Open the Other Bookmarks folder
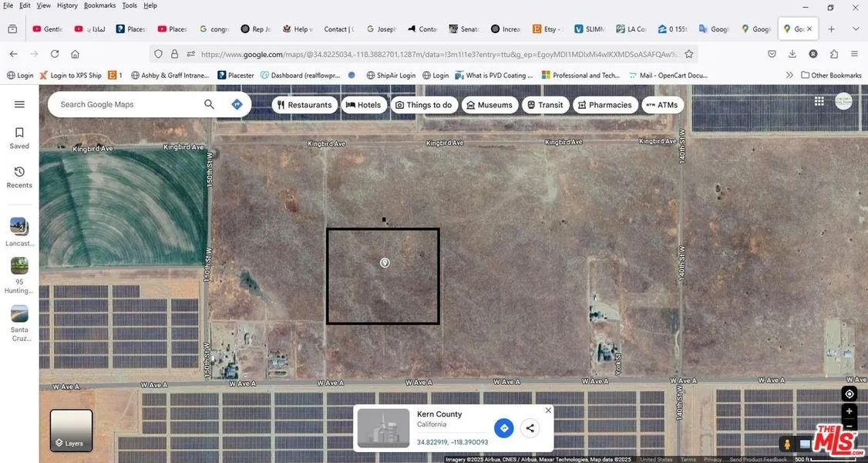 (831, 75)
